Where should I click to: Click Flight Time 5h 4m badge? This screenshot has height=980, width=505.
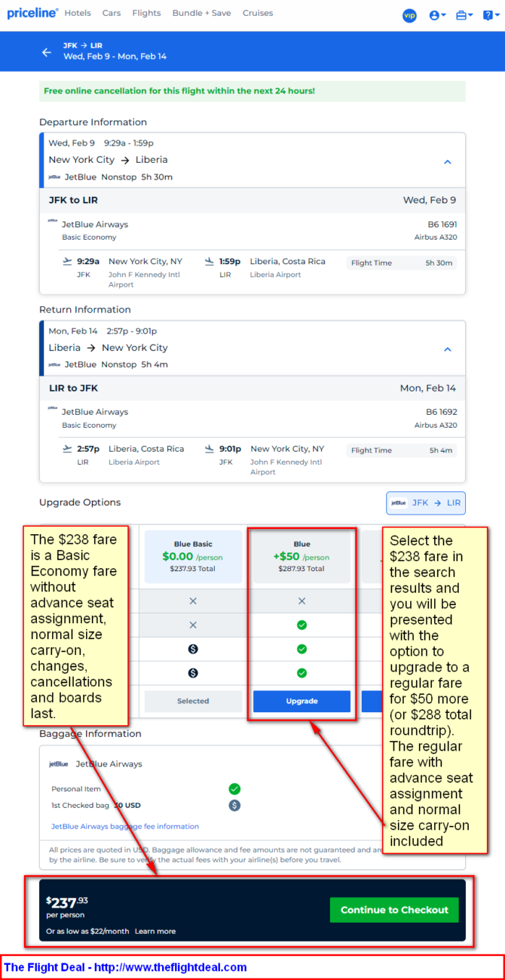(402, 450)
